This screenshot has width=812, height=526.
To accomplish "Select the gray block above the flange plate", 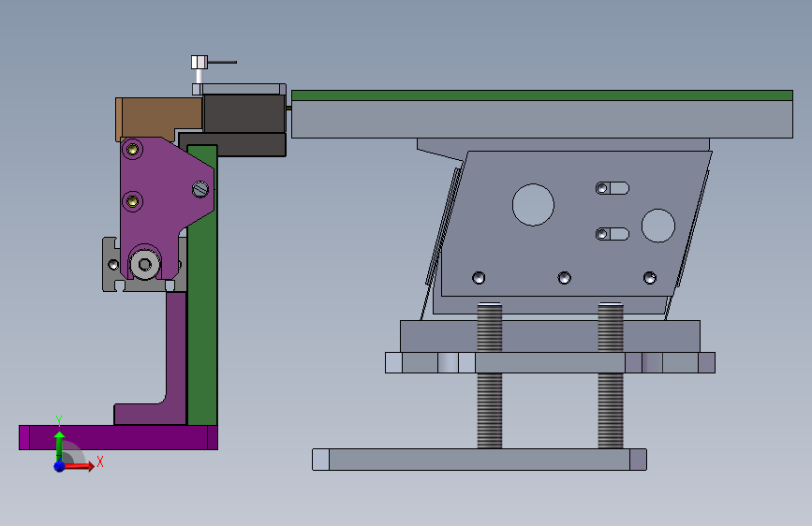I will (x=550, y=336).
